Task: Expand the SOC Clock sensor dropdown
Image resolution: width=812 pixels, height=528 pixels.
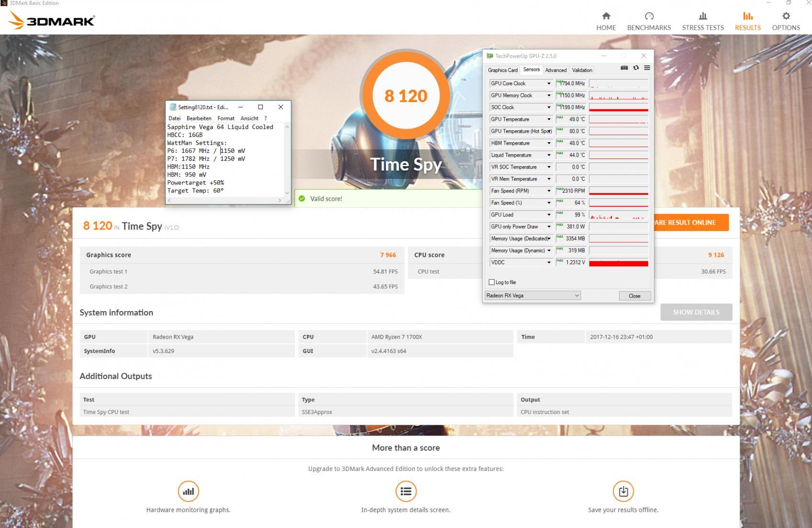Action: point(549,107)
